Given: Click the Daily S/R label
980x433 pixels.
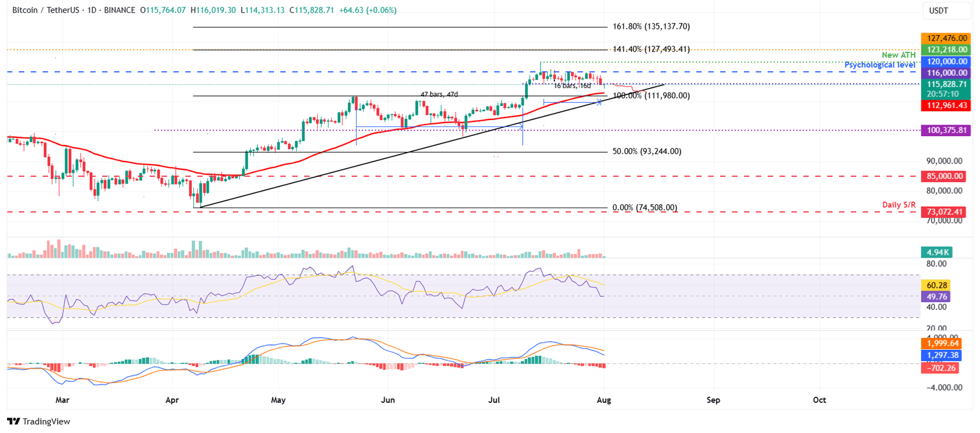Looking at the screenshot, I should coord(900,204).
